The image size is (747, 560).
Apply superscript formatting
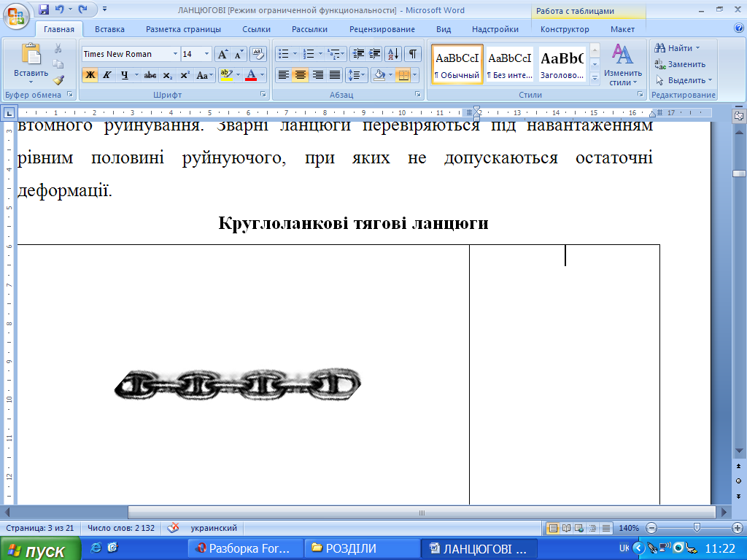click(185, 75)
